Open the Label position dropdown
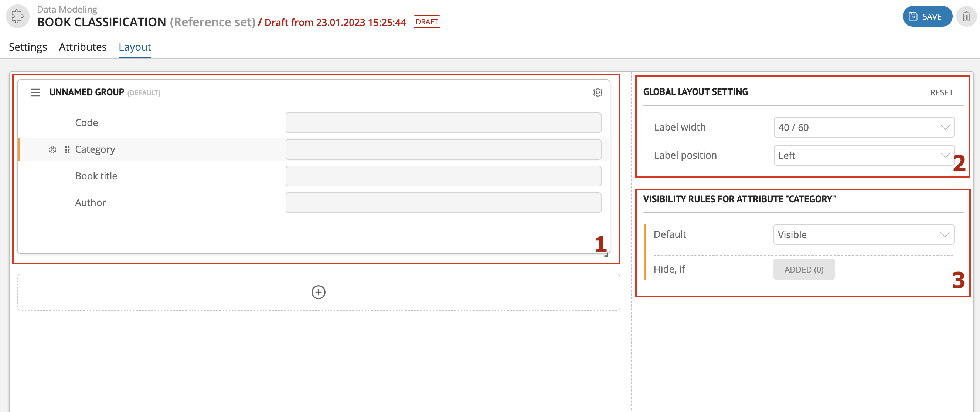980x412 pixels. [x=864, y=155]
